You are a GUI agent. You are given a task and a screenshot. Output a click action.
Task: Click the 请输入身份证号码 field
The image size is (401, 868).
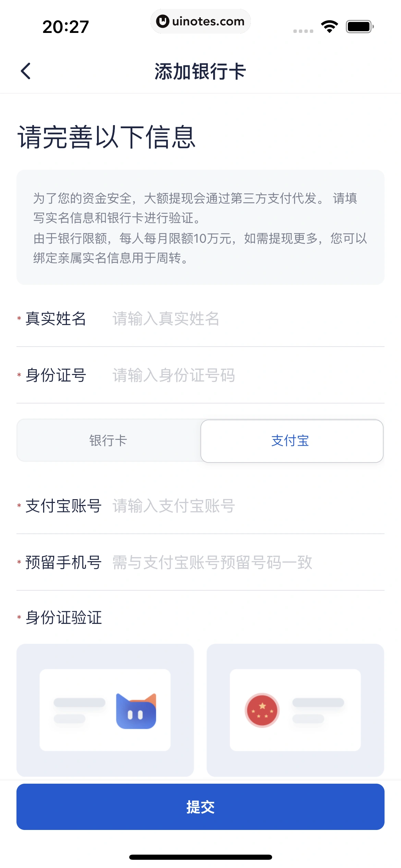[247, 375]
